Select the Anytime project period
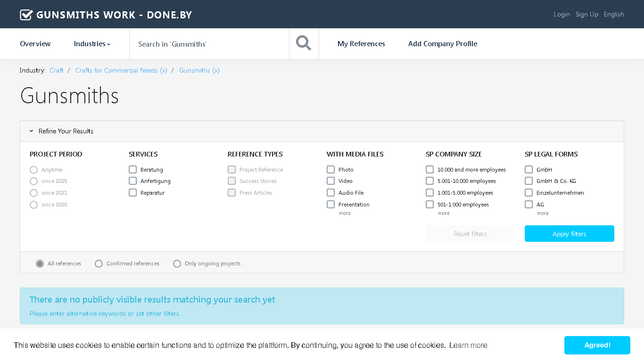The height and width of the screenshot is (362, 644). tap(33, 170)
